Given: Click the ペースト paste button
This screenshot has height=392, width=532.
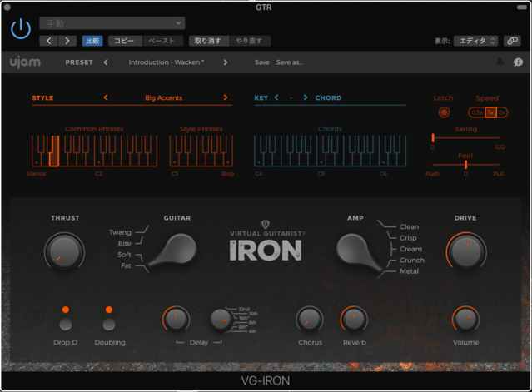Looking at the screenshot, I should [162, 41].
